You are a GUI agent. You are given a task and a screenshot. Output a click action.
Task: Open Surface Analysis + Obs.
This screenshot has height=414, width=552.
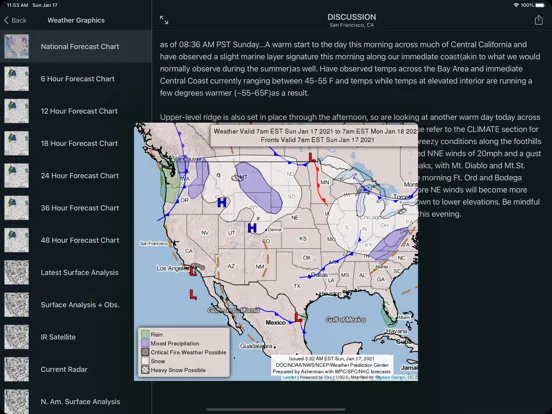(x=76, y=305)
